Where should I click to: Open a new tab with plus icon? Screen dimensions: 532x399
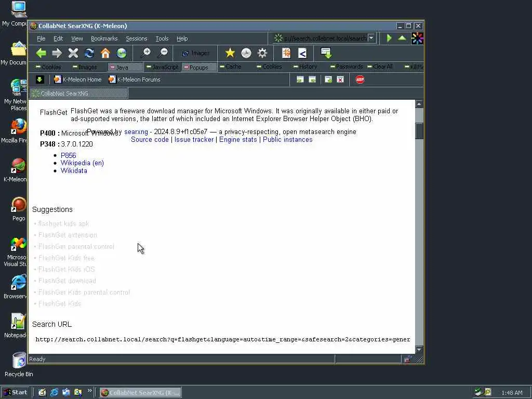point(328,79)
